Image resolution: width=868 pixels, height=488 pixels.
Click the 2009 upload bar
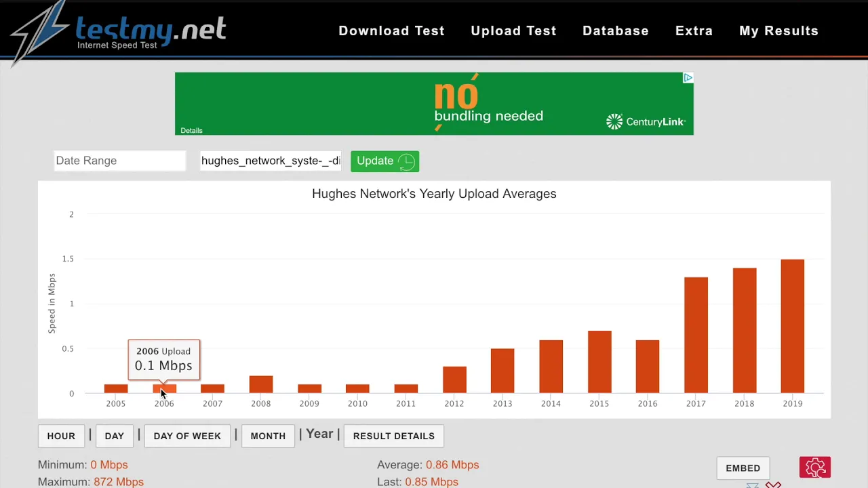click(x=309, y=388)
